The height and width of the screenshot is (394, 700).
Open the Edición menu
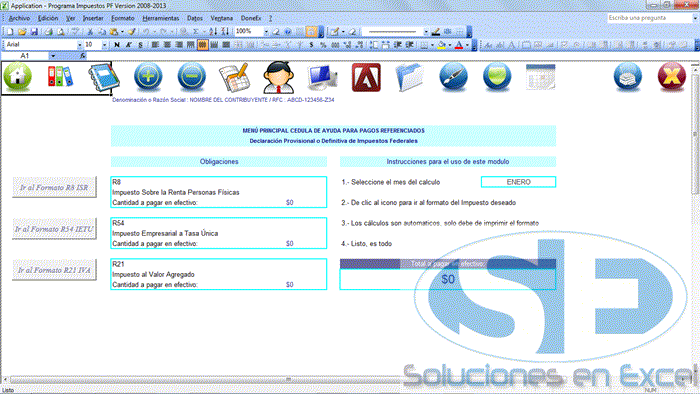click(x=48, y=18)
